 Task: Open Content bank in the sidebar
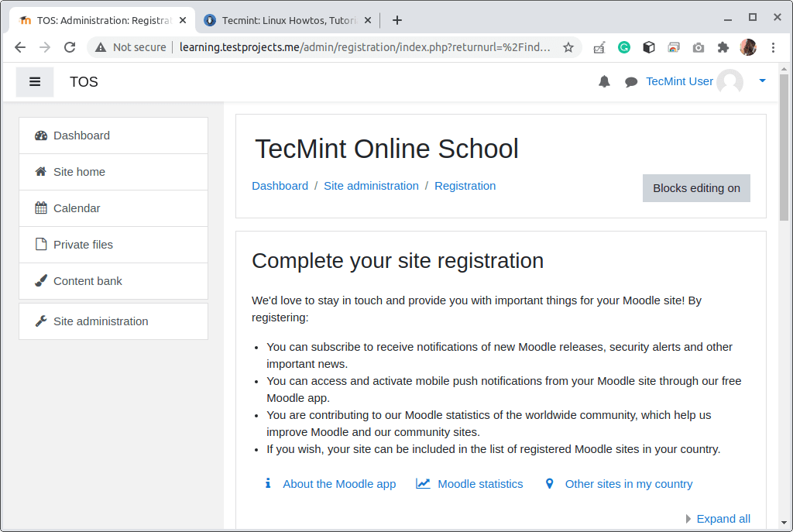pos(113,281)
